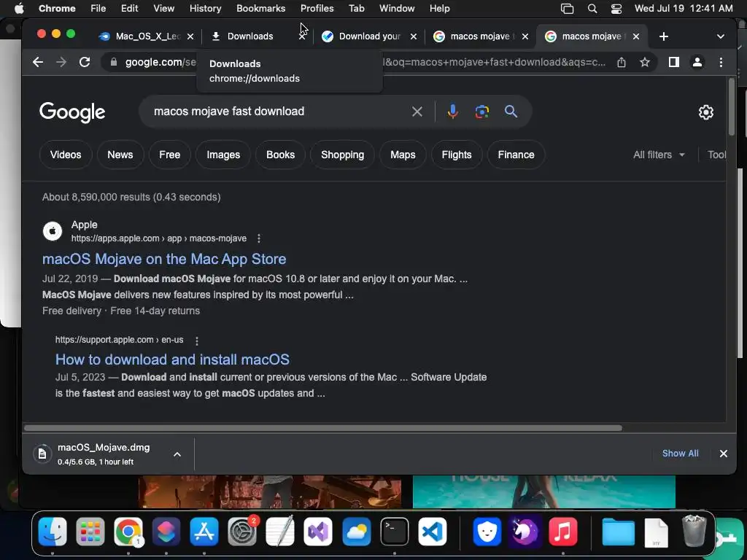The width and height of the screenshot is (747, 560).
Task: Open App Store from the Dock
Action: (204, 532)
